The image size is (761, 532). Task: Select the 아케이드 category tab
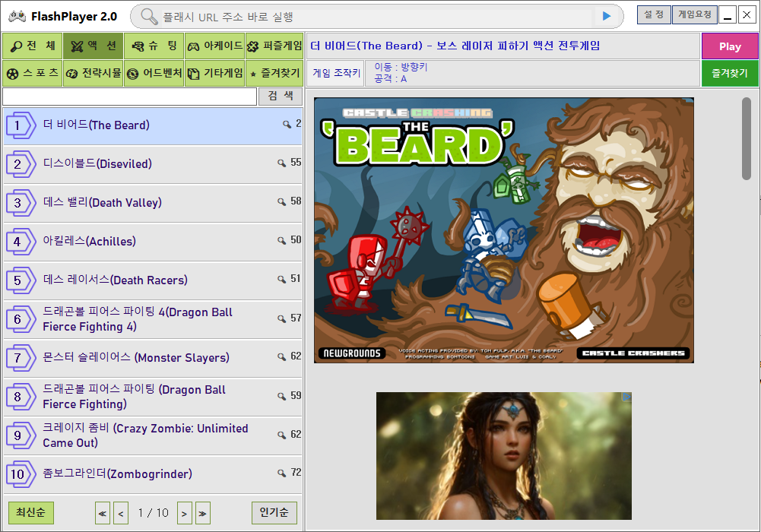214,46
